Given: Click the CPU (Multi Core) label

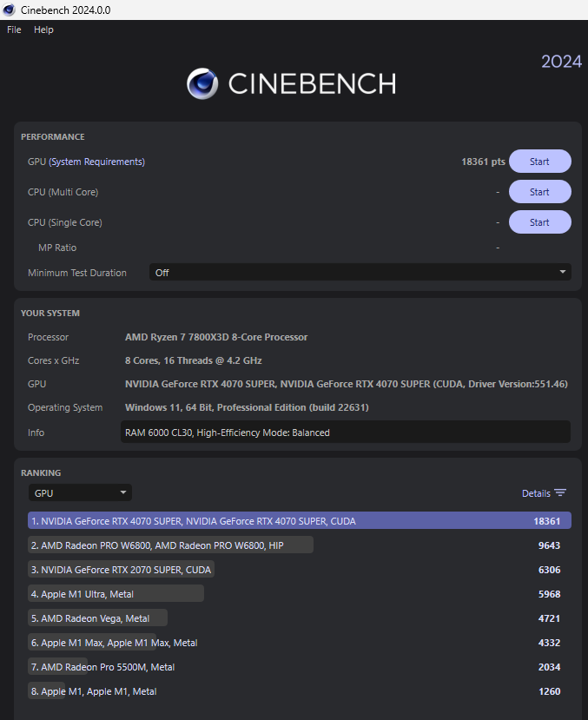Looking at the screenshot, I should pos(63,192).
